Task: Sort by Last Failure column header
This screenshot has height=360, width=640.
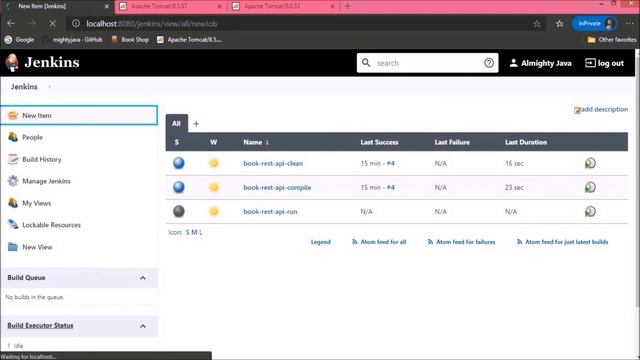Action: pyautogui.click(x=452, y=142)
